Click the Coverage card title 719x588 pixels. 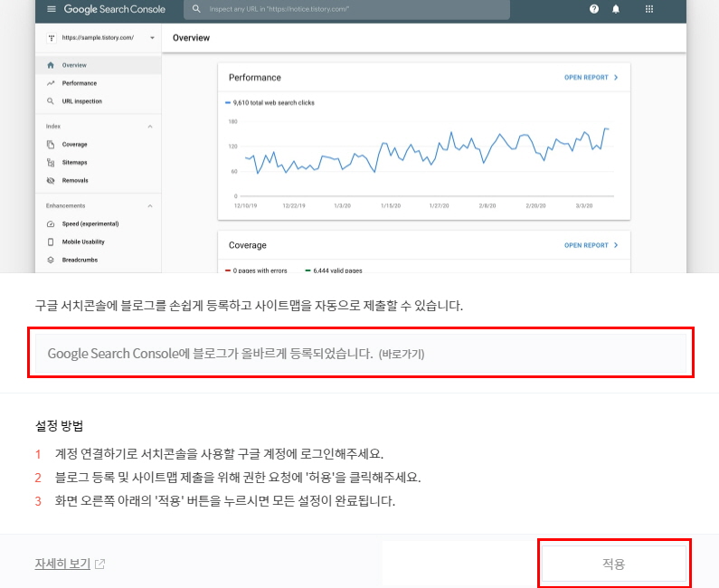pyautogui.click(x=248, y=245)
